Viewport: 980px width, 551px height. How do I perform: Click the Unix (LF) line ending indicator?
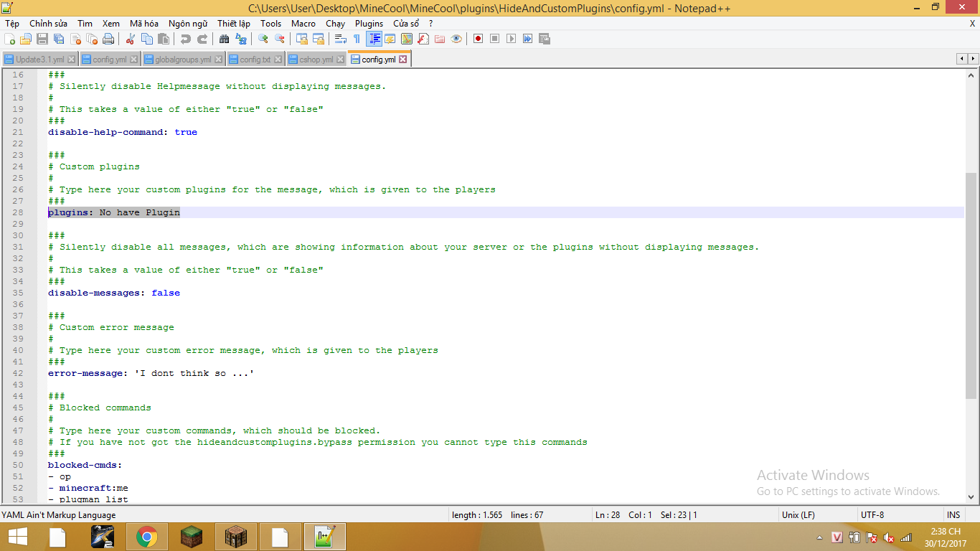[x=798, y=515]
